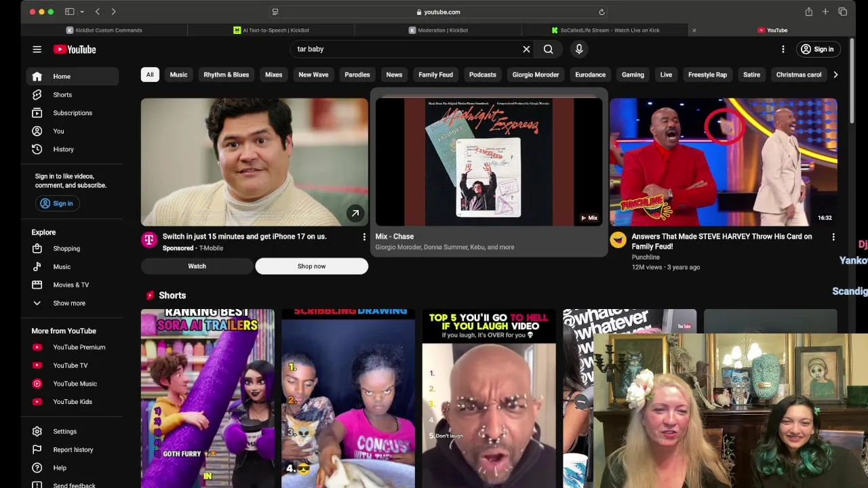The width and height of the screenshot is (868, 488).
Task: Open Subscriptions in the sidebar
Action: (73, 113)
